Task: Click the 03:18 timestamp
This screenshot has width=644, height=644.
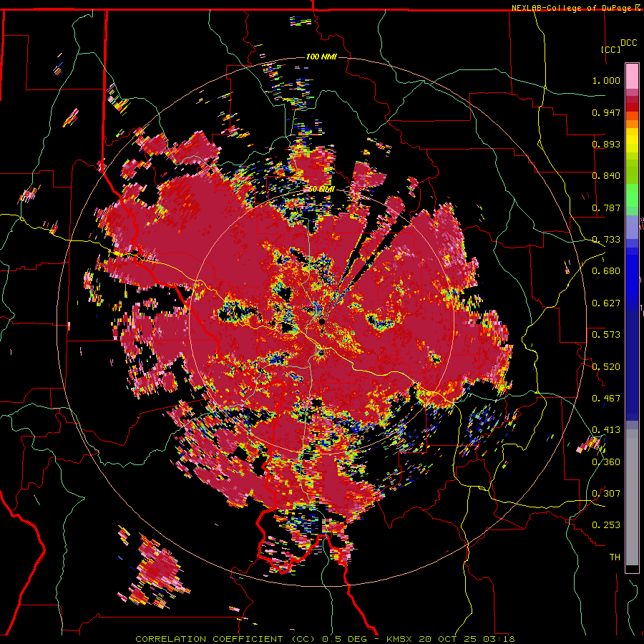Action: coord(498,639)
